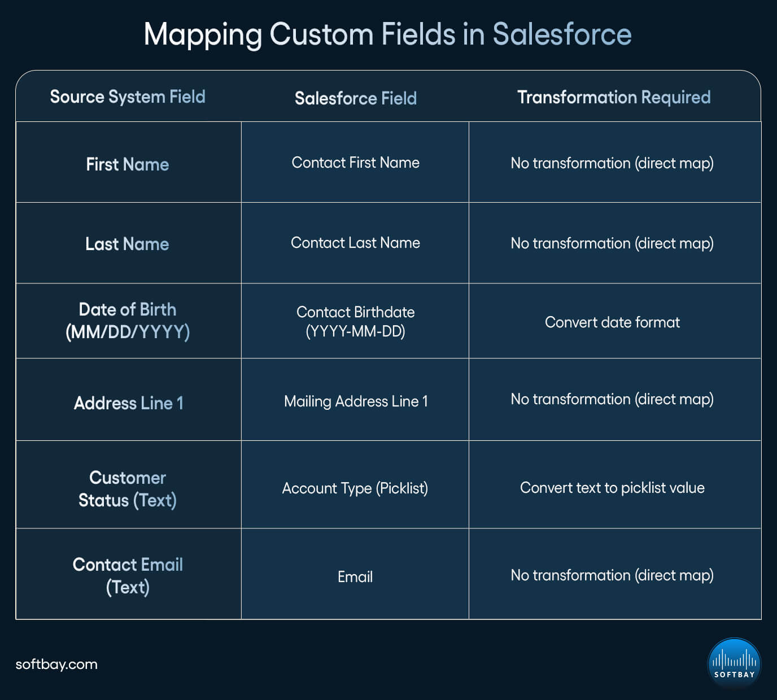Viewport: 777px width, 700px height.
Task: Select 'No transformation (direct map)' in Last Name row
Action: (615, 243)
